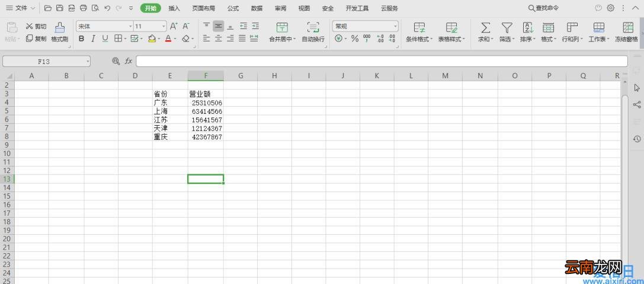644x284 pixels.
Task: Click the Open folder icon in quick access
Action: click(x=47, y=8)
